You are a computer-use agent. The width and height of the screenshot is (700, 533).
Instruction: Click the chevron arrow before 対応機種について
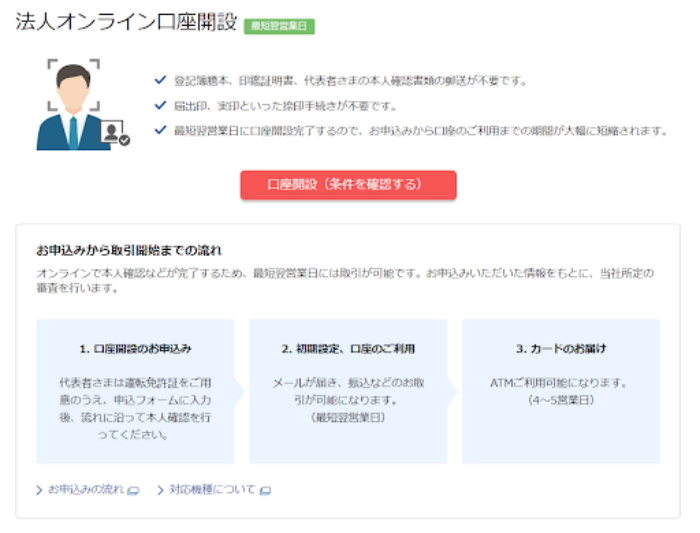click(160, 491)
